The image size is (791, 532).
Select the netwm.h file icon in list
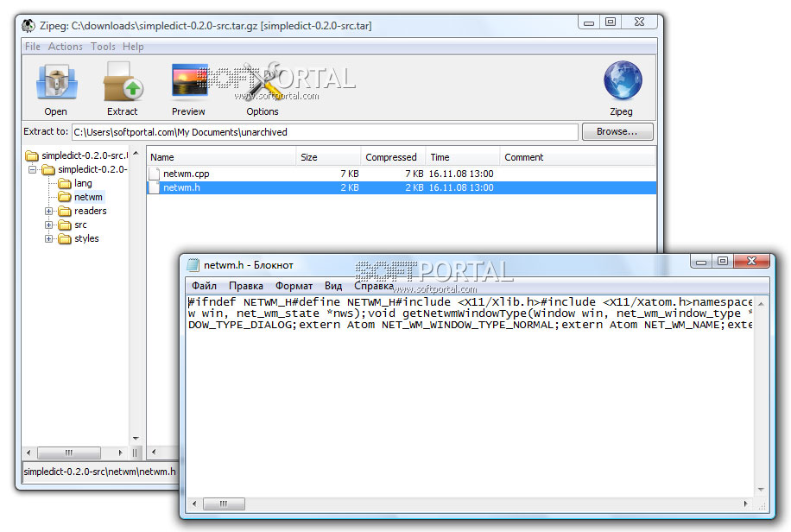pos(155,187)
